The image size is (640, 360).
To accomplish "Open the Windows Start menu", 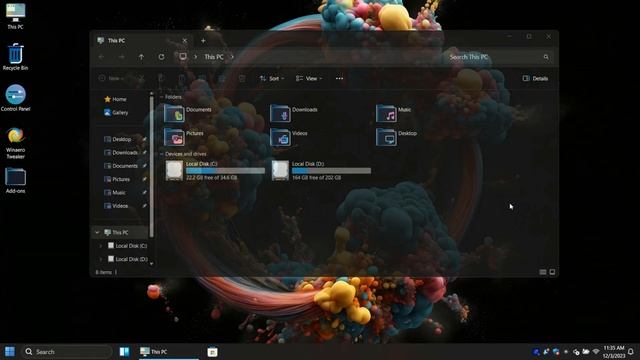I will (10, 351).
